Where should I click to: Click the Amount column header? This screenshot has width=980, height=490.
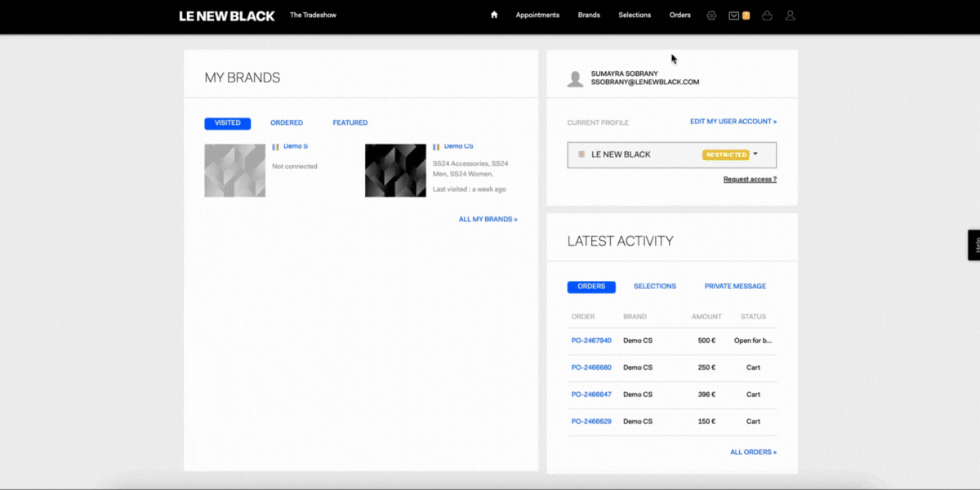[x=706, y=317]
